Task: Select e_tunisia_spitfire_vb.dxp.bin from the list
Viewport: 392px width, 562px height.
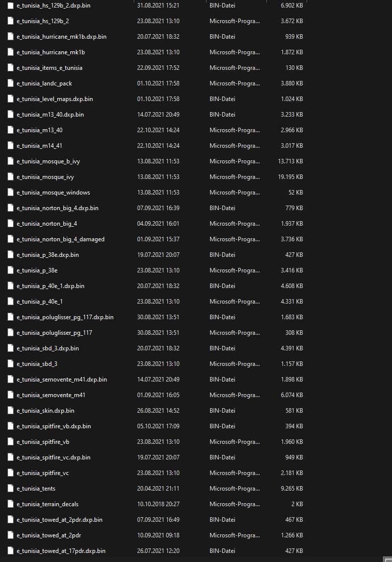Action: click(x=54, y=426)
